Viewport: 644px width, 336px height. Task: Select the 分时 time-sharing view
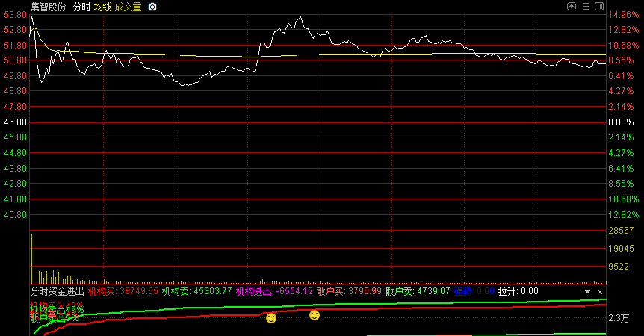point(81,7)
